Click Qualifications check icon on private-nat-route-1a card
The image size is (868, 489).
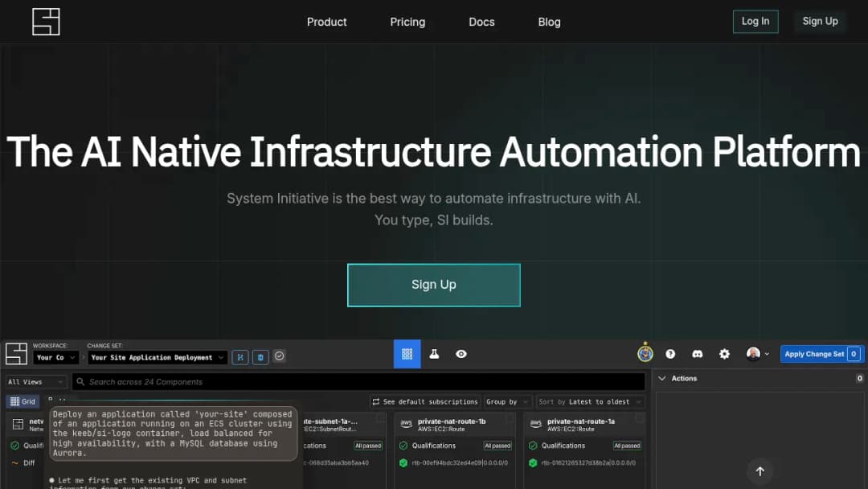point(533,446)
